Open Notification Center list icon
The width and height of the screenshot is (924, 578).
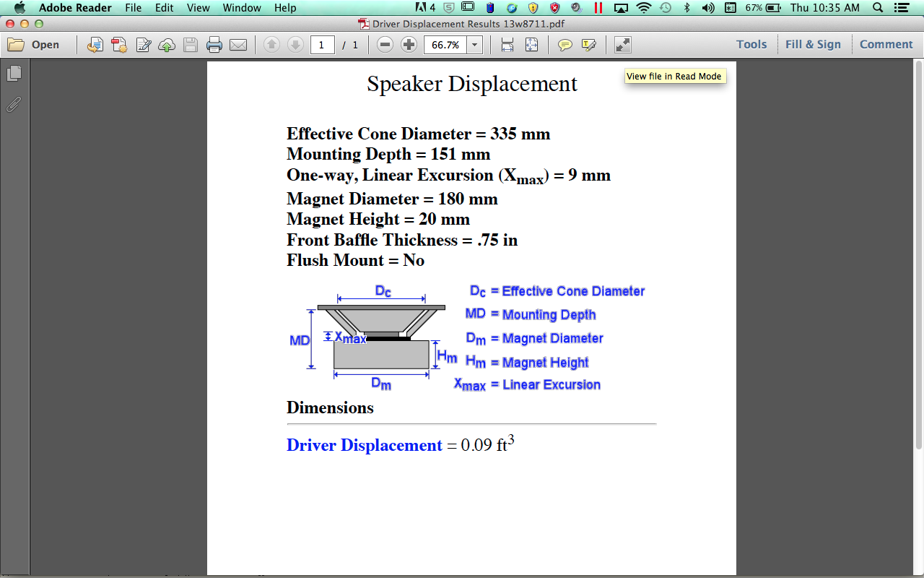click(903, 8)
